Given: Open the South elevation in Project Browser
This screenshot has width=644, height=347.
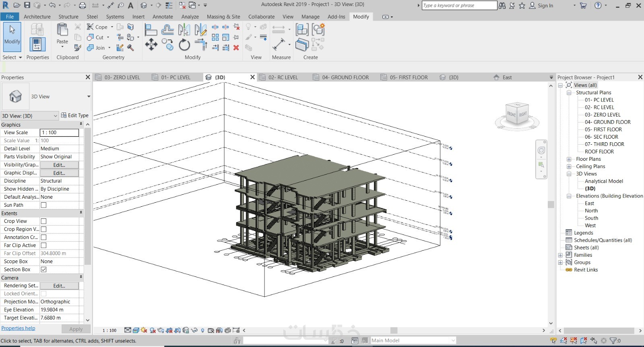Looking at the screenshot, I should (x=591, y=218).
